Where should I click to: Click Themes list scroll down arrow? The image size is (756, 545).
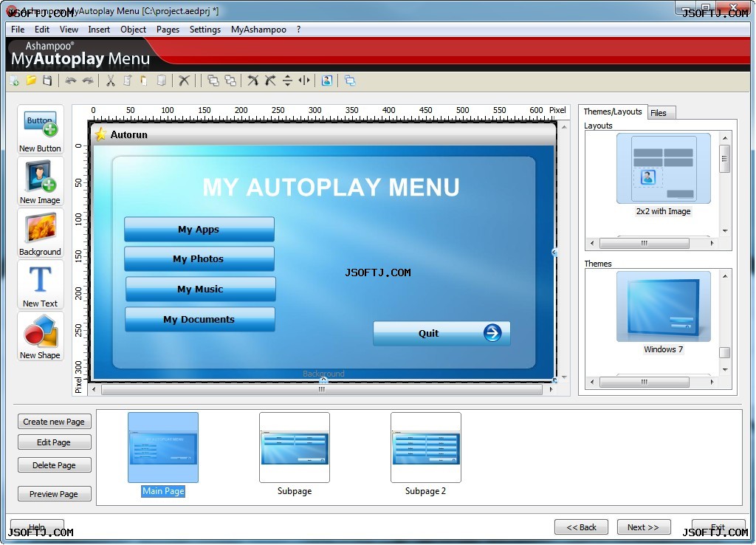pos(725,370)
